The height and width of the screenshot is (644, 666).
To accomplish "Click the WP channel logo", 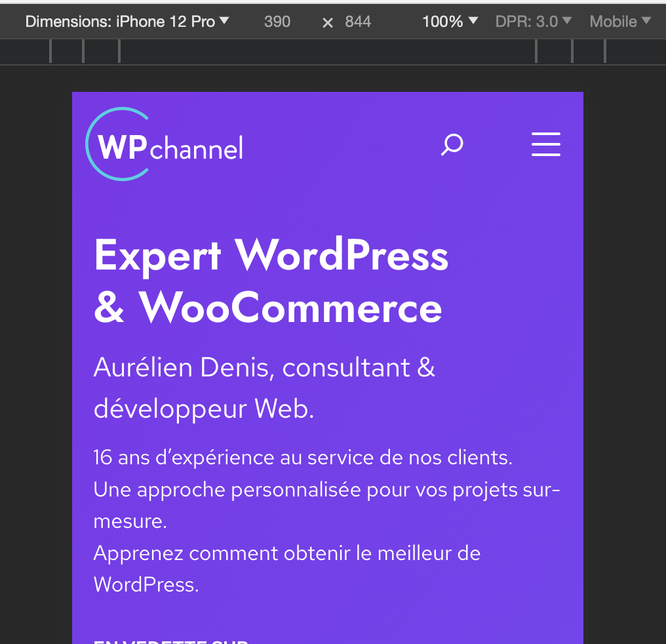I will coord(165,144).
